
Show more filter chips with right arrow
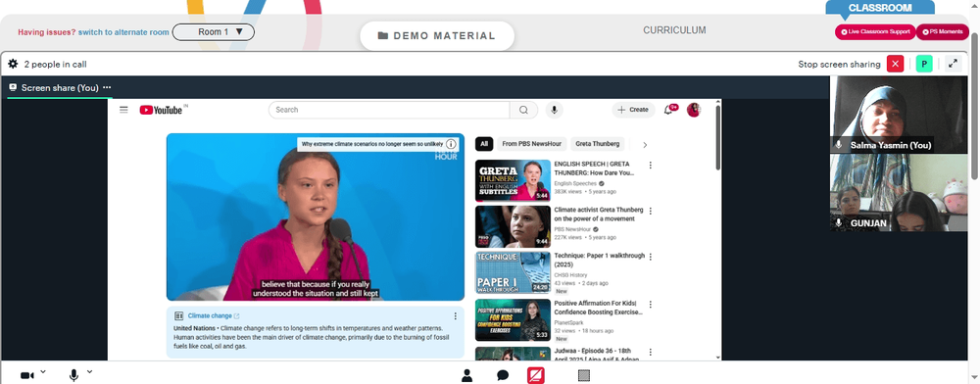[x=645, y=145]
